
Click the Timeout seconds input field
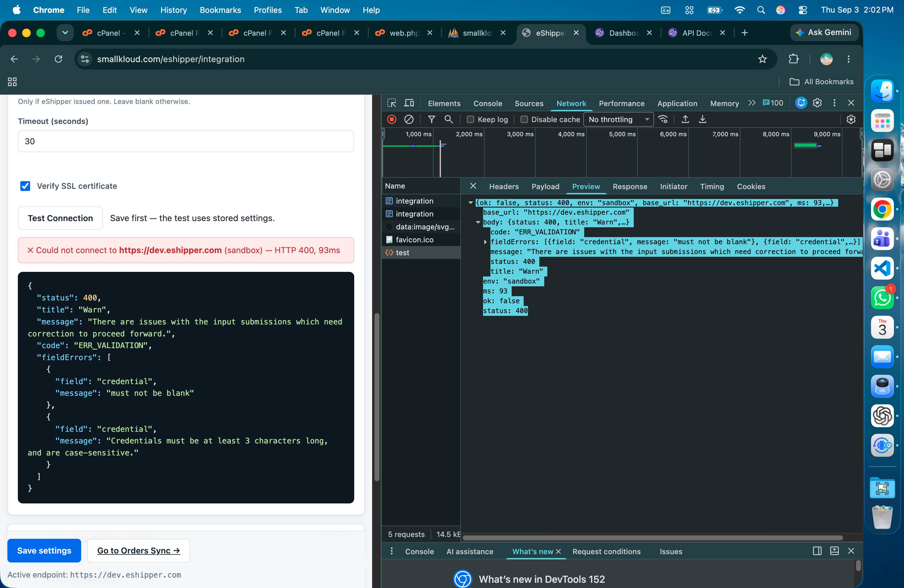click(186, 141)
